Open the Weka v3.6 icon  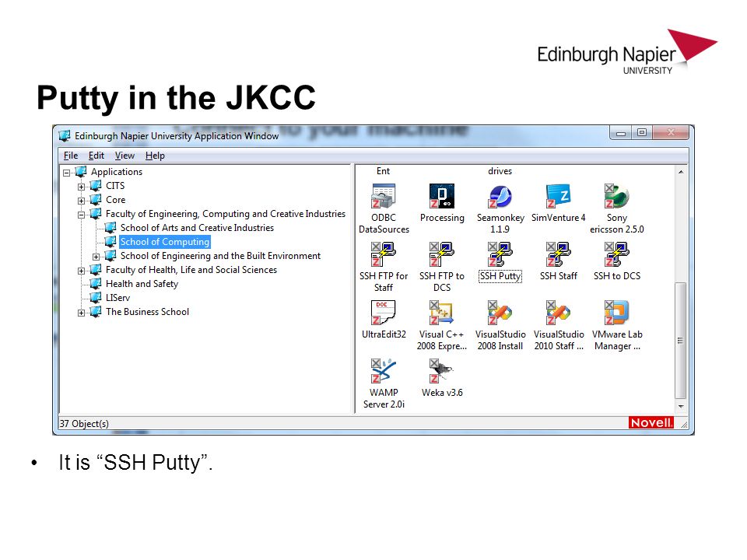pos(442,371)
